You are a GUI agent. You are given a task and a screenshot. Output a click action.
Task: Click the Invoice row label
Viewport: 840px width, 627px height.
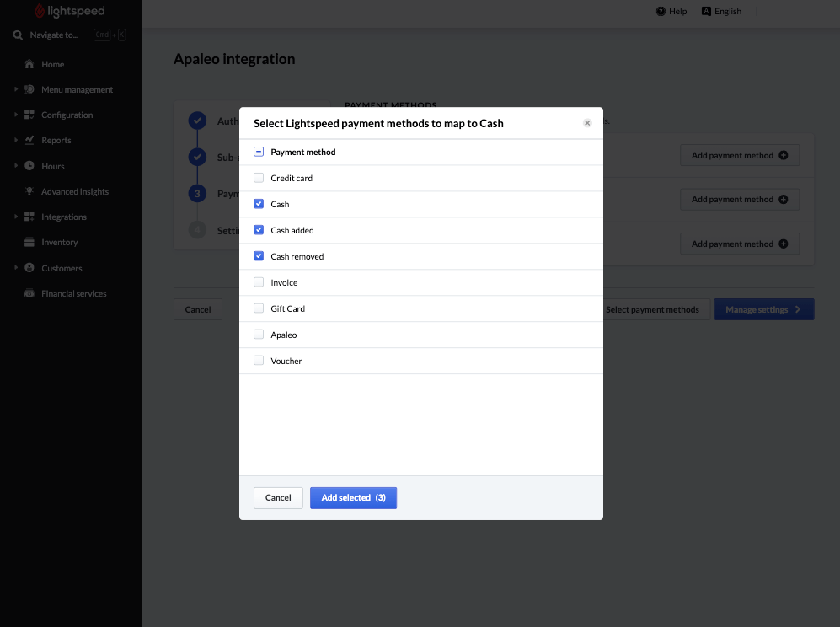tap(284, 282)
